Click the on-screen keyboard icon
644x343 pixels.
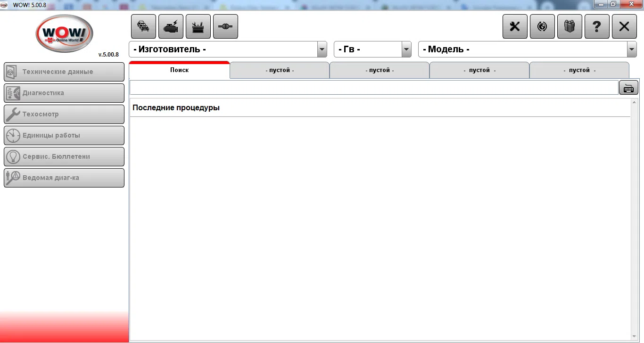click(x=628, y=87)
